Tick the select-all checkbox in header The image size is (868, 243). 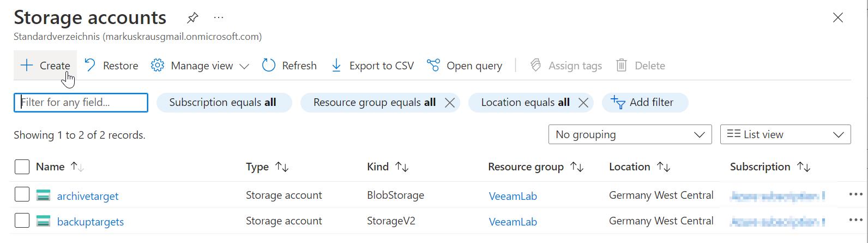[x=22, y=167]
